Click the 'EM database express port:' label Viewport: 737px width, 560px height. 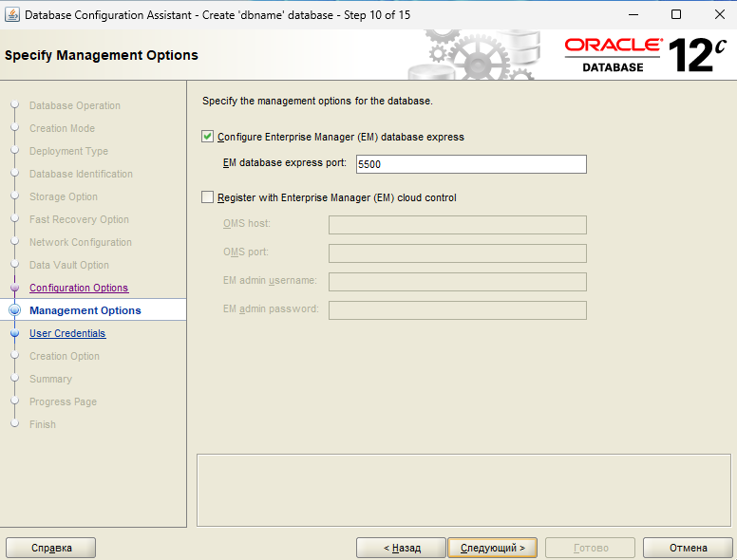[284, 163]
